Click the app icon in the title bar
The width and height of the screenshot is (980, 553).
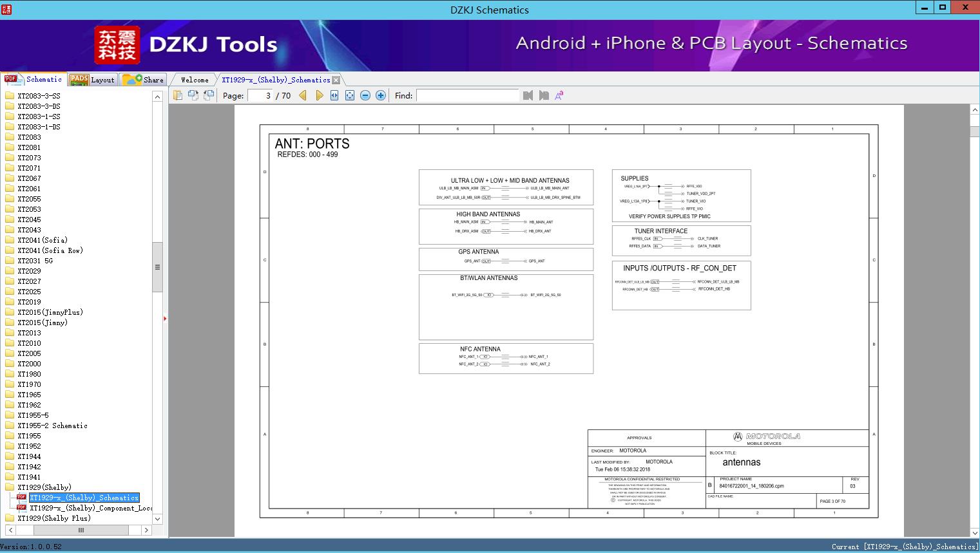[x=6, y=9]
